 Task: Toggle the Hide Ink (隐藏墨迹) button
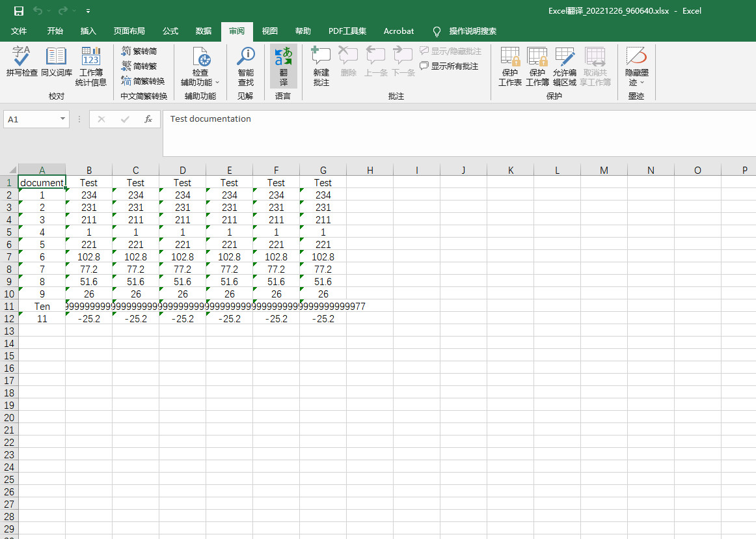(636, 66)
